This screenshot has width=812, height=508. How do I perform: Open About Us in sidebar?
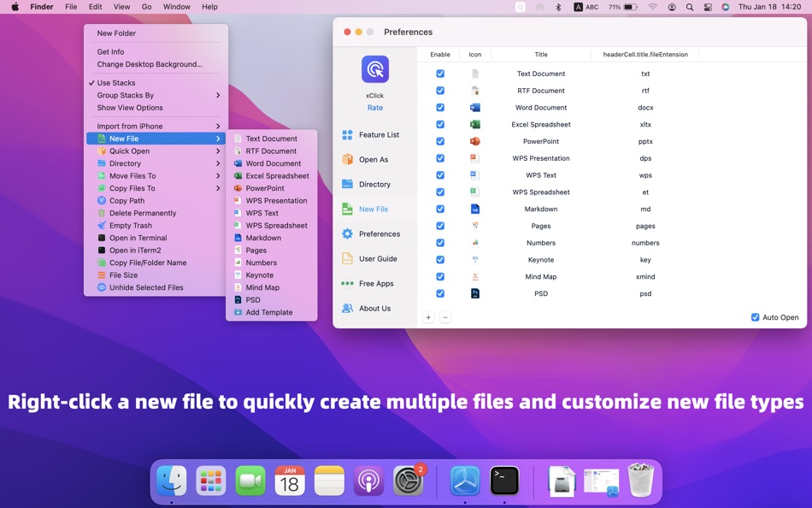tap(366, 309)
